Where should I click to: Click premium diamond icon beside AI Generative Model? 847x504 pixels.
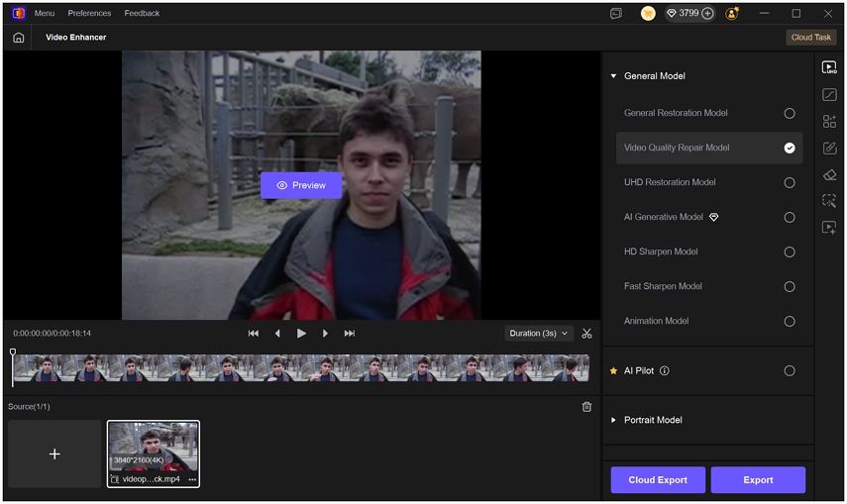(713, 217)
